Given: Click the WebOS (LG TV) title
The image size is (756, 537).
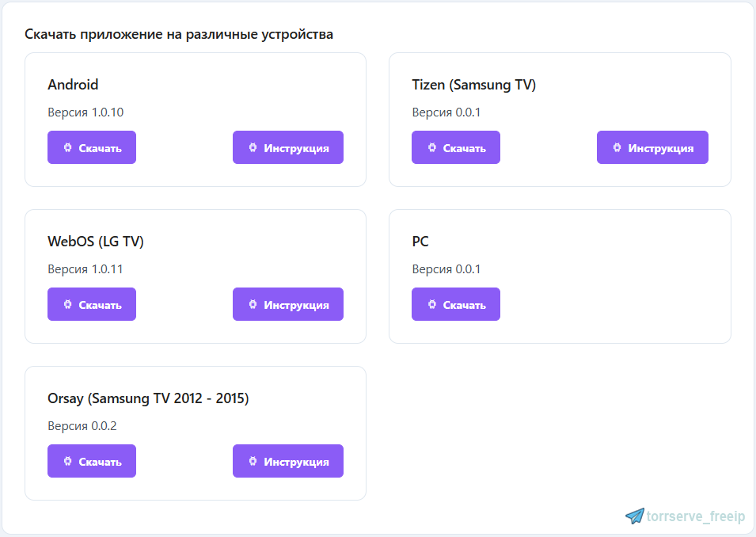Looking at the screenshot, I should [96, 242].
